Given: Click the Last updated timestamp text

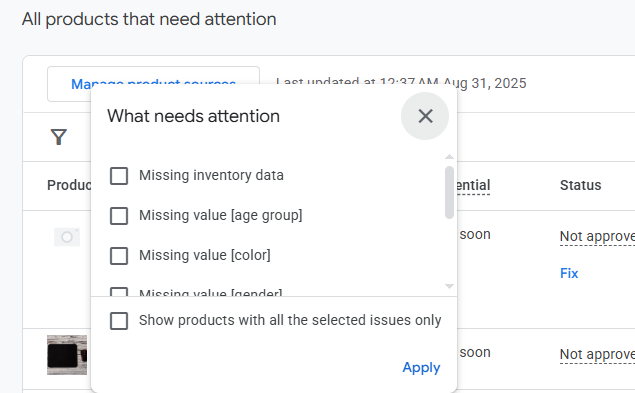Looking at the screenshot, I should (401, 83).
